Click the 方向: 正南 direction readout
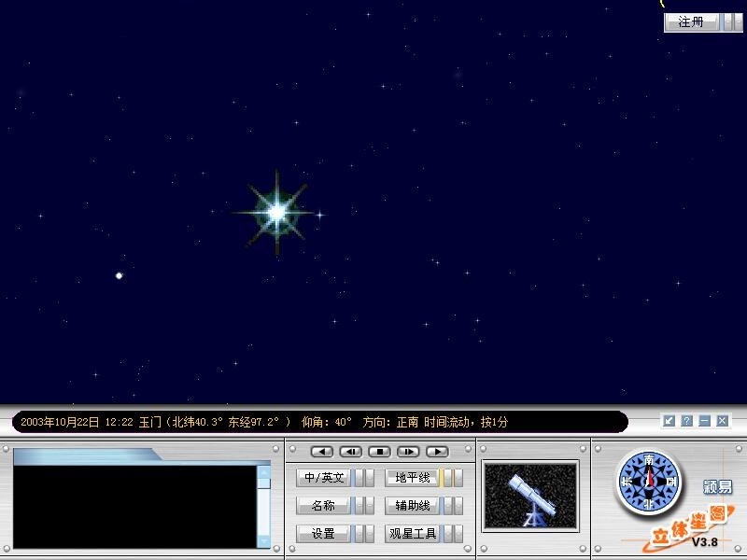Image resolution: width=747 pixels, height=560 pixels. (x=390, y=422)
